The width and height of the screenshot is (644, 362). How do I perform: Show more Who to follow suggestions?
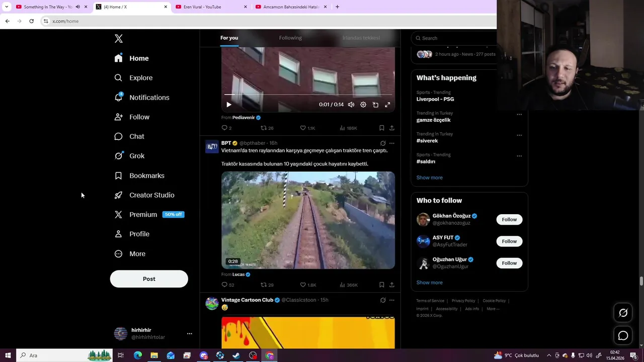click(430, 283)
